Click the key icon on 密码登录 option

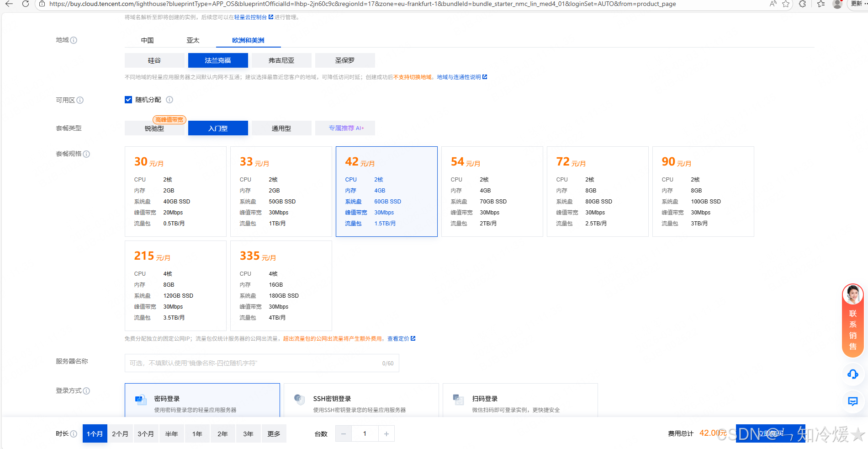point(141,398)
